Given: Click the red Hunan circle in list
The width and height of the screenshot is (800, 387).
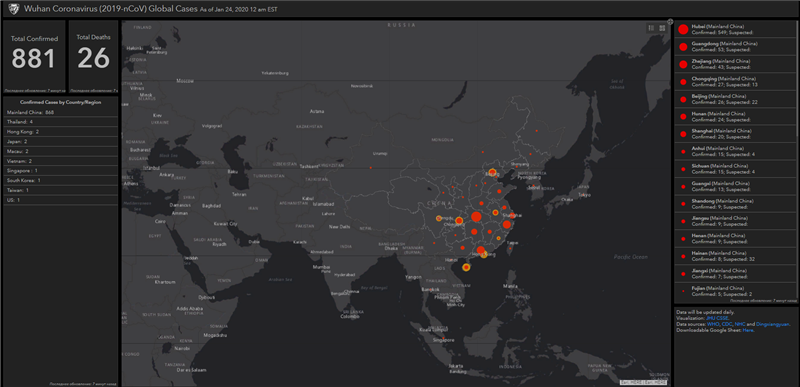Looking at the screenshot, I should coord(683,116).
